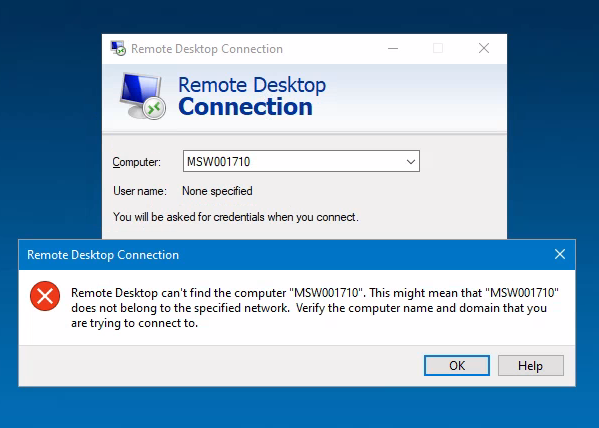Click the "Computer:" label
This screenshot has height=428, width=599.
137,162
